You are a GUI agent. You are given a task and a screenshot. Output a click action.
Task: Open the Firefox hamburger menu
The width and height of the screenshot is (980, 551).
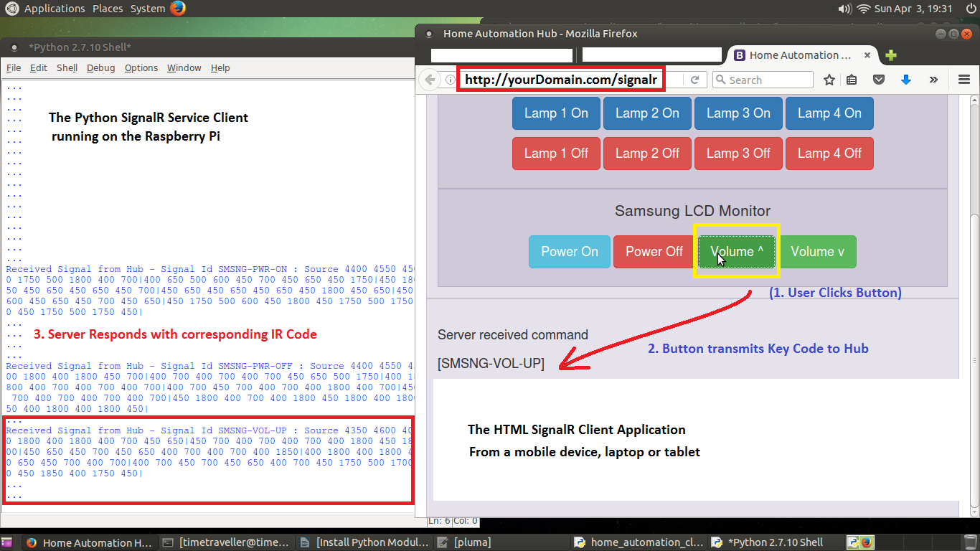click(964, 80)
